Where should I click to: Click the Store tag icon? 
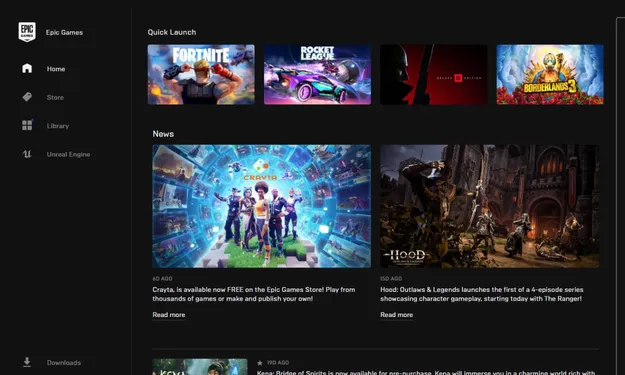pos(27,97)
